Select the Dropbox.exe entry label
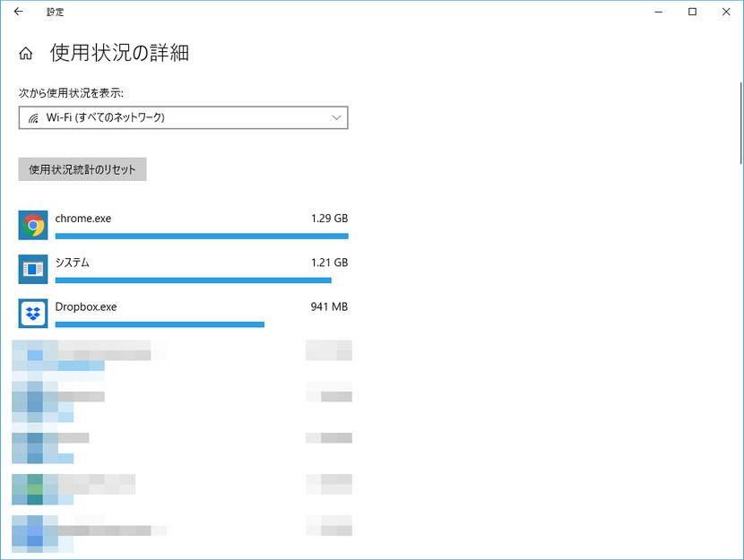Viewport: 744px width, 560px height. [x=86, y=307]
